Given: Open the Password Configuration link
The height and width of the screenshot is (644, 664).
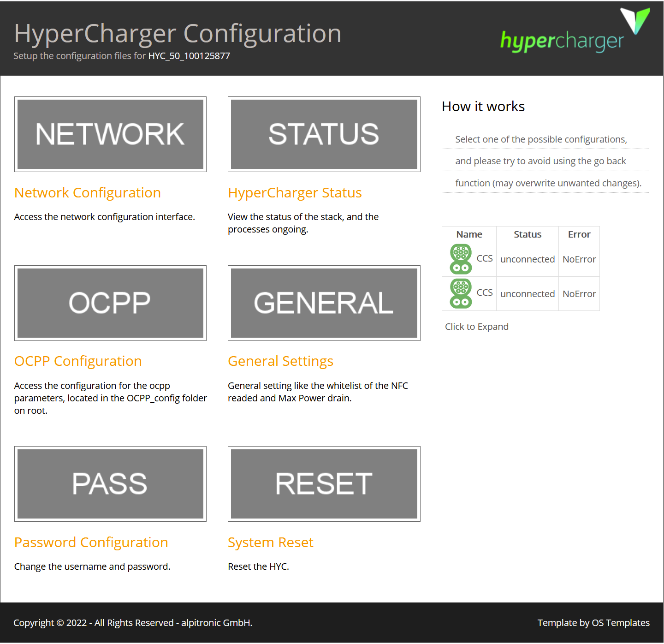Looking at the screenshot, I should pyautogui.click(x=91, y=543).
